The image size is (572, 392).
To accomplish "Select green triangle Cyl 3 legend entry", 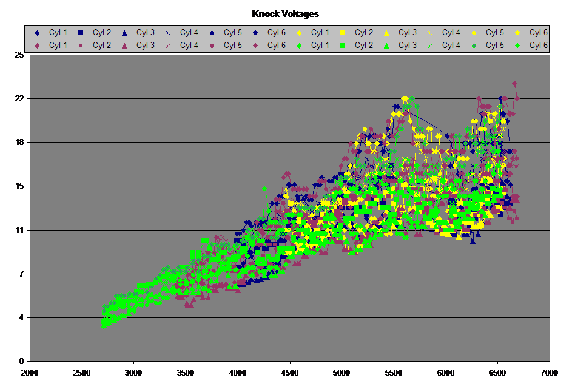I will click(397, 46).
